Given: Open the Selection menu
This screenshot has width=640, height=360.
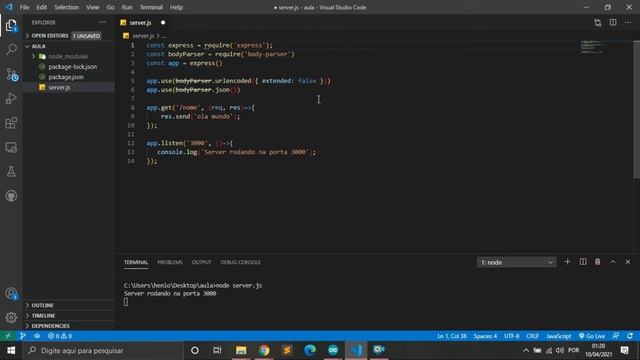Looking at the screenshot, I should pos(67,7).
